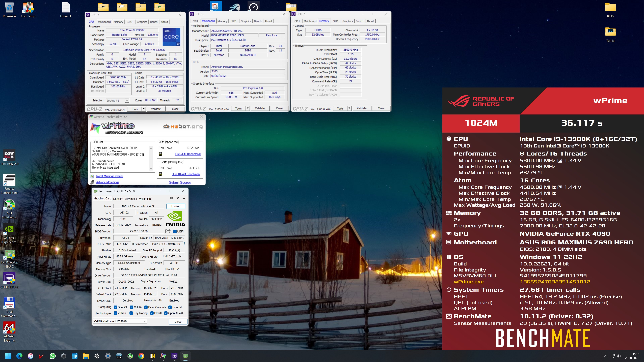Click the Lookup button in GPU-Z
644x362 pixels.
coord(176,206)
